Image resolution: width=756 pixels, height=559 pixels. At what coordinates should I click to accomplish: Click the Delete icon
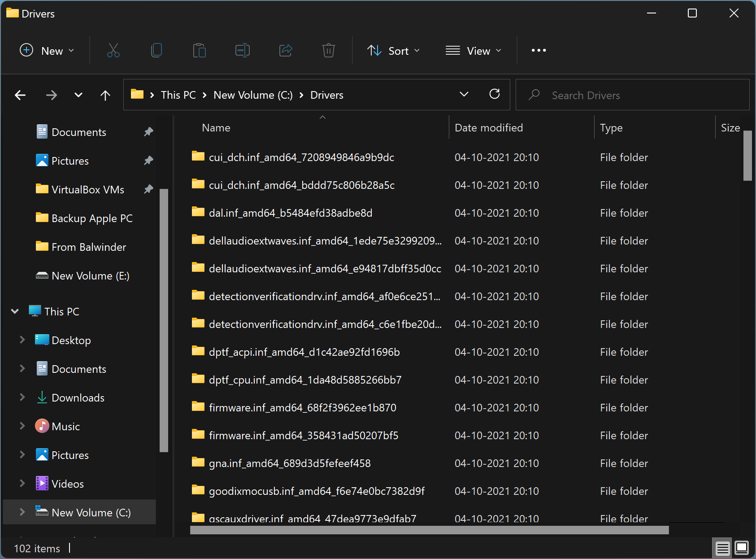pos(329,50)
